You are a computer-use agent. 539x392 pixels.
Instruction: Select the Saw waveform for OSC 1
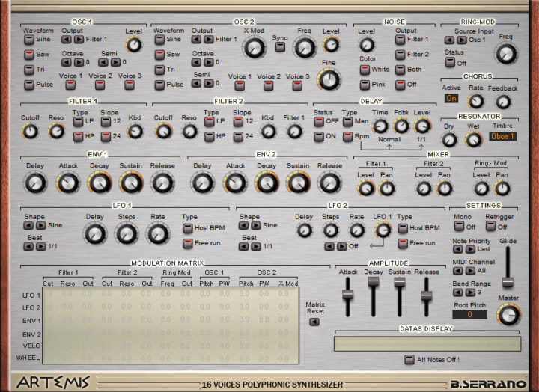(x=28, y=55)
